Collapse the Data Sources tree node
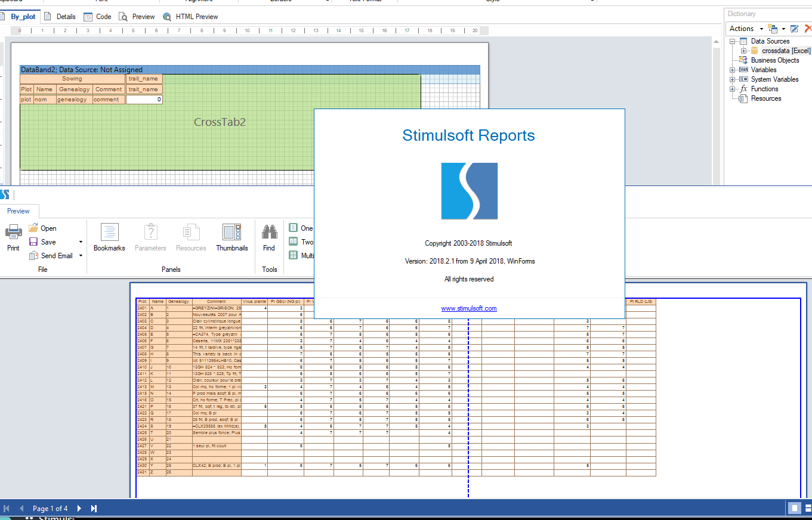The height and width of the screenshot is (520, 812). pos(733,41)
